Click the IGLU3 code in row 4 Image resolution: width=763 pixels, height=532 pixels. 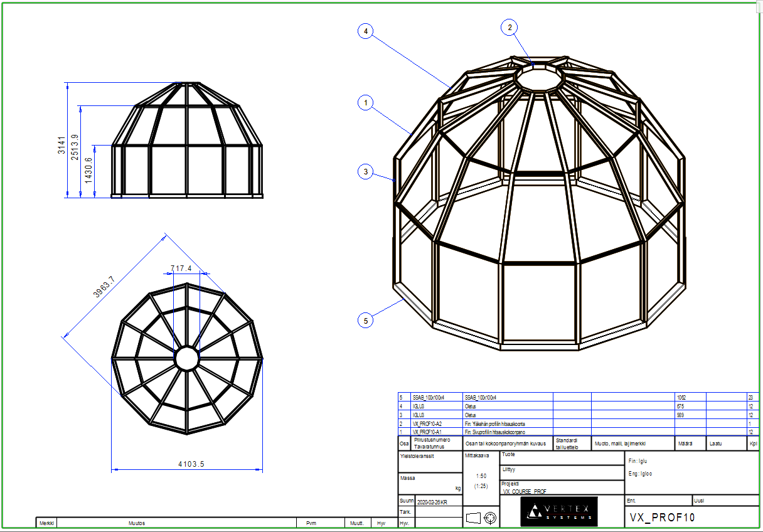(419, 407)
